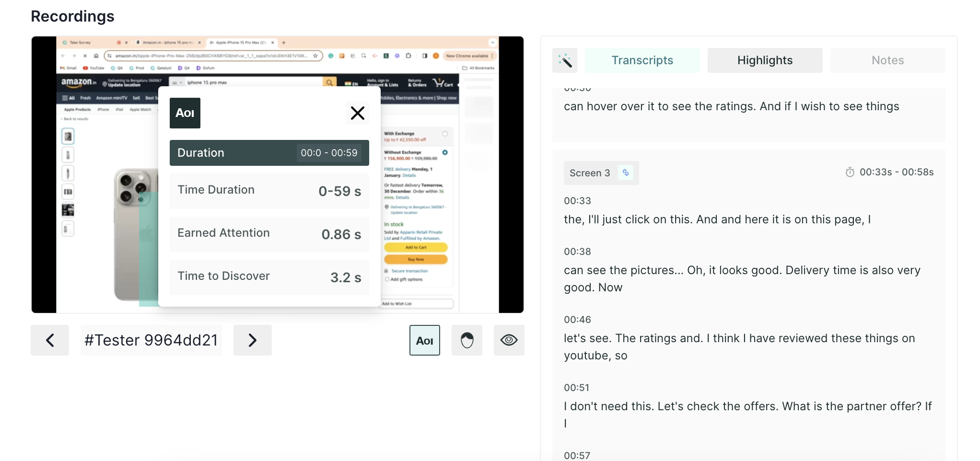This screenshot has height=461, width=980.
Task: Click the Amazon search field in recording
Action: click(x=254, y=82)
